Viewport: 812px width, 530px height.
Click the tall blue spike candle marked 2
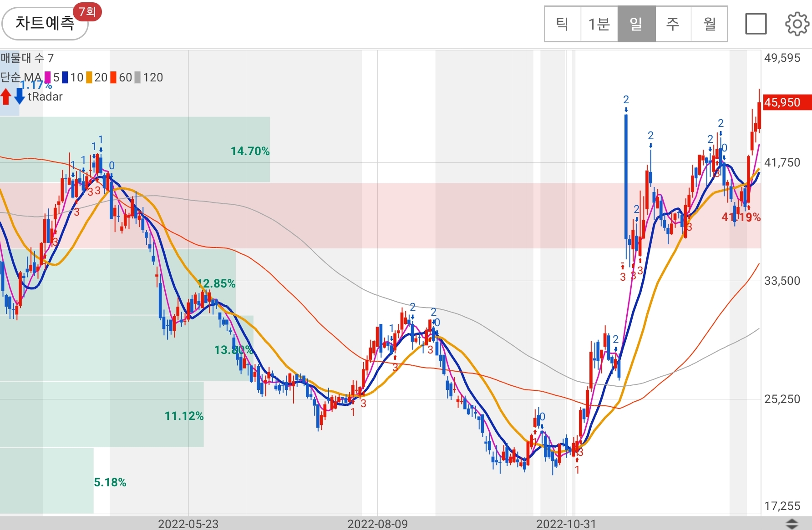pos(626,177)
